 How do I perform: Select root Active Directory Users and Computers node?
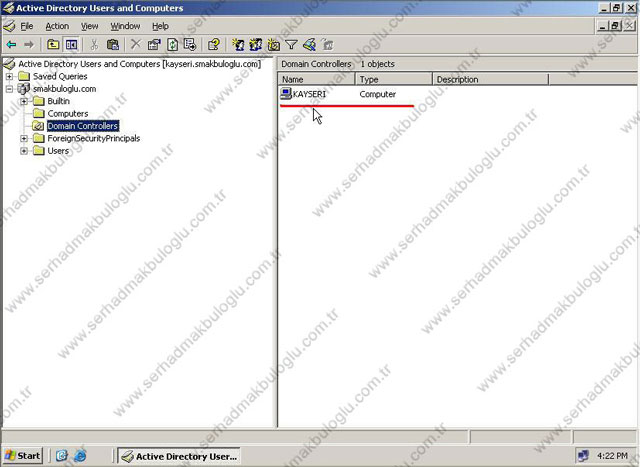[140, 64]
